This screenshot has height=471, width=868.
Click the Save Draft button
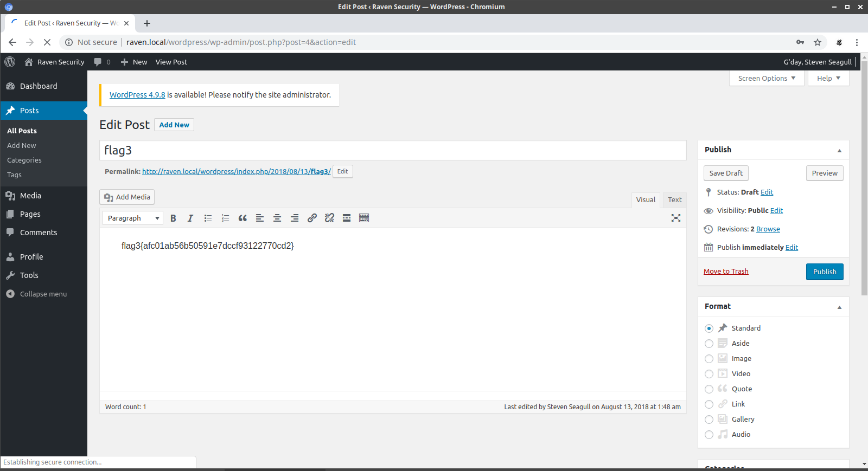726,173
